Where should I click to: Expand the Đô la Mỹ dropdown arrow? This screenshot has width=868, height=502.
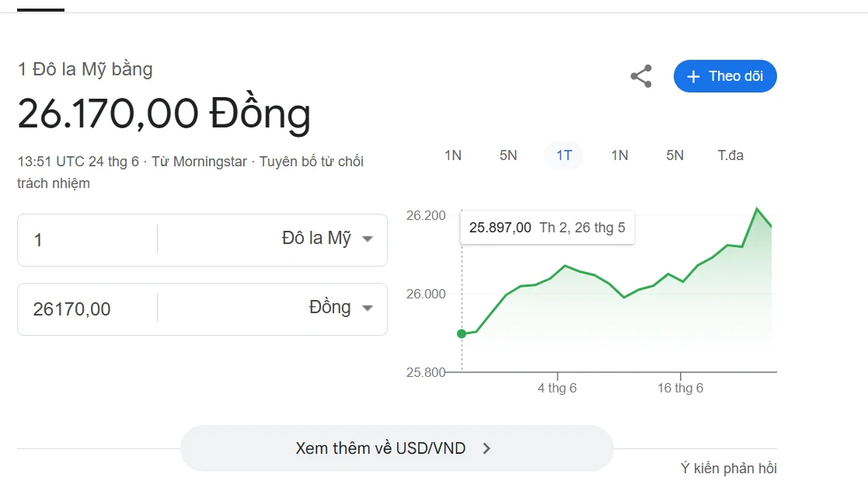click(368, 239)
